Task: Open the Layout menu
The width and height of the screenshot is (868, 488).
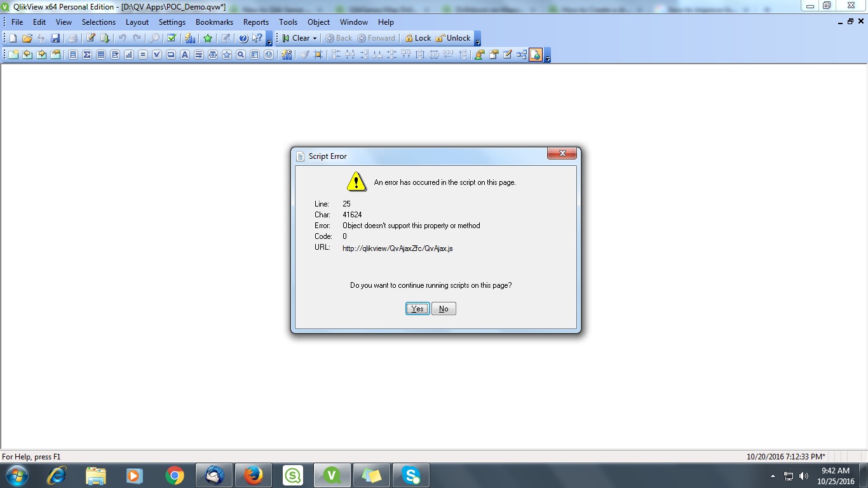Action: 137,22
